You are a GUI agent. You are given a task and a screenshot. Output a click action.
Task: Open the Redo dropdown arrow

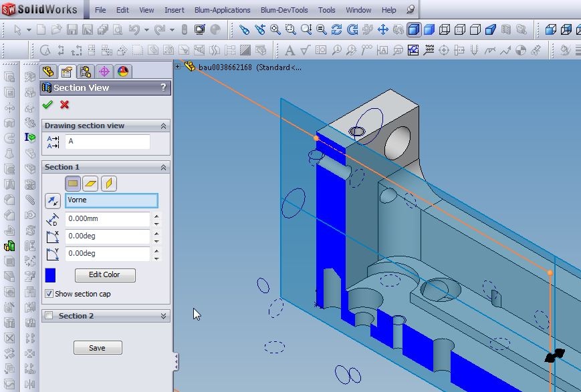(x=172, y=30)
